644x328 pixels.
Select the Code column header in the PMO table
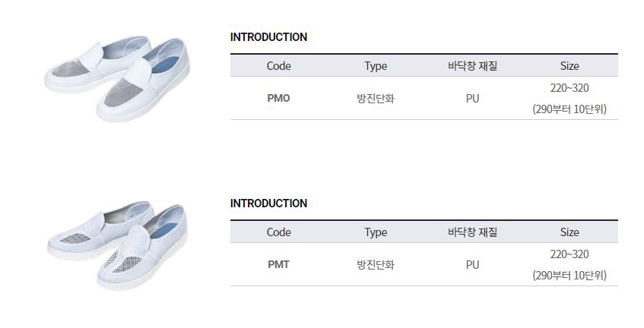(279, 66)
